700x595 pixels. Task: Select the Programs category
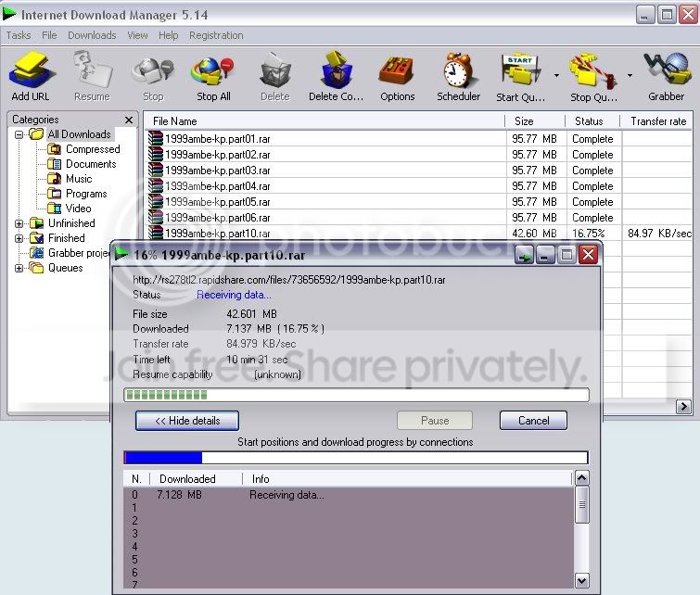click(86, 194)
